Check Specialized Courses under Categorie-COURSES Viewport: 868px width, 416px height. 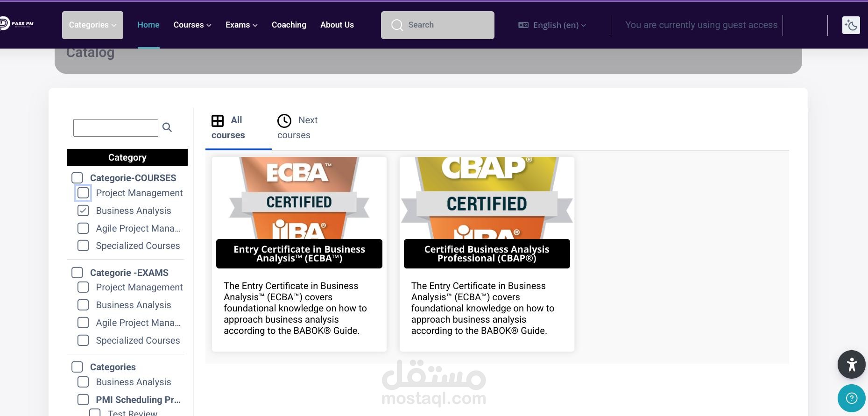[83, 246]
